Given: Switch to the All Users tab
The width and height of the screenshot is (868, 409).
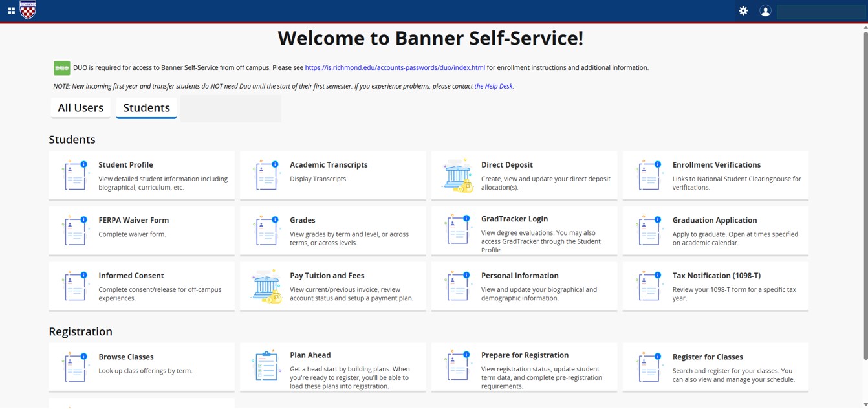Looking at the screenshot, I should tap(80, 108).
